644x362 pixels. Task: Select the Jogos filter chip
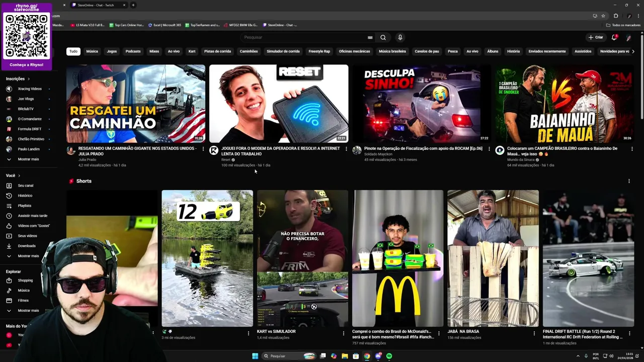pyautogui.click(x=112, y=51)
